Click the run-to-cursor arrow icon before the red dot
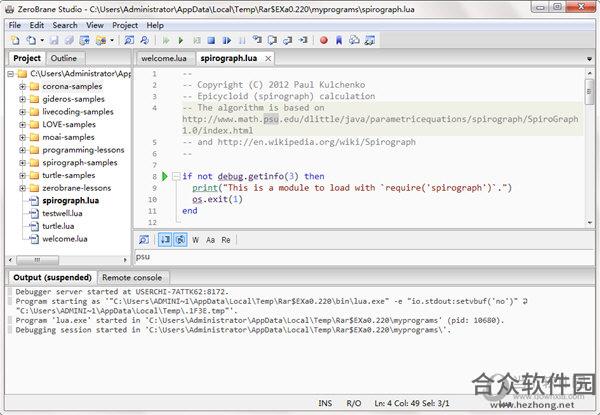The width and height of the screenshot is (600, 415). [x=303, y=40]
